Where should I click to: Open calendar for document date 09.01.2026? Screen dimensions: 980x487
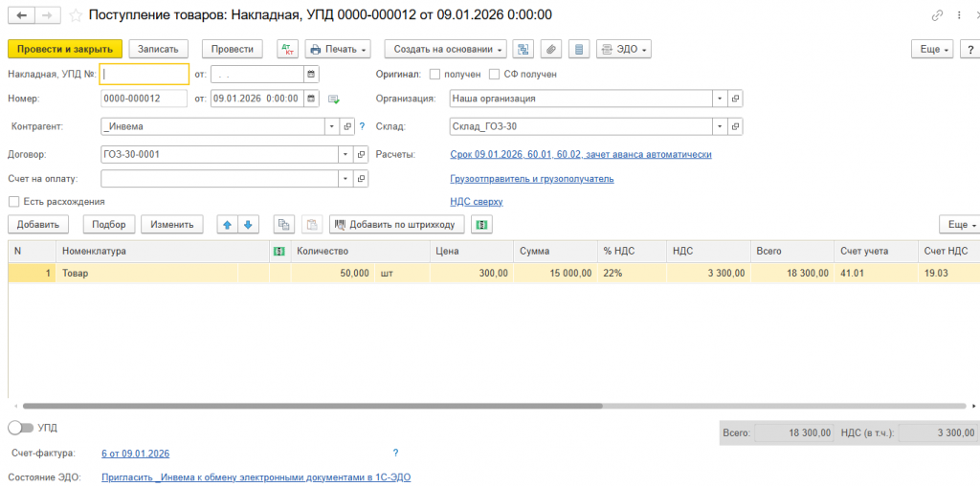click(312, 99)
